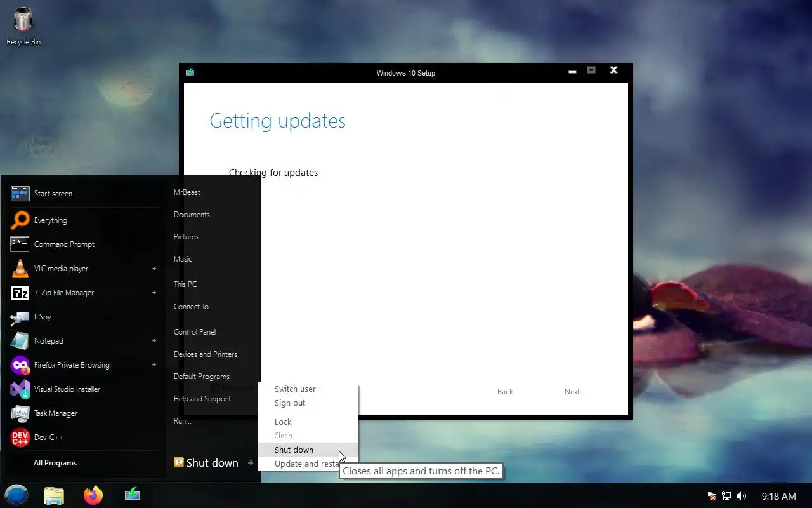Select Shut down in the power submenu

coord(308,450)
